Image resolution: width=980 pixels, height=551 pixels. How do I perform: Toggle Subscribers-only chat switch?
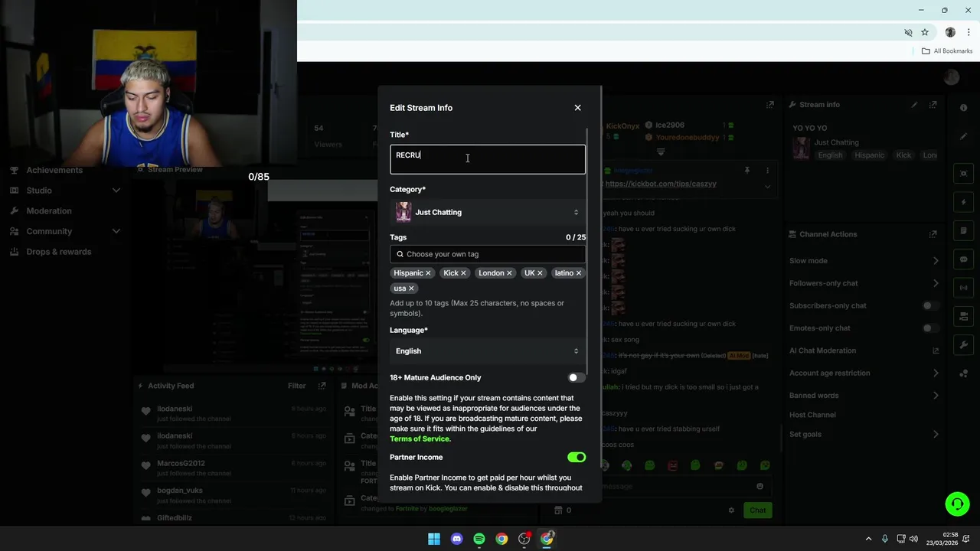[930, 306]
